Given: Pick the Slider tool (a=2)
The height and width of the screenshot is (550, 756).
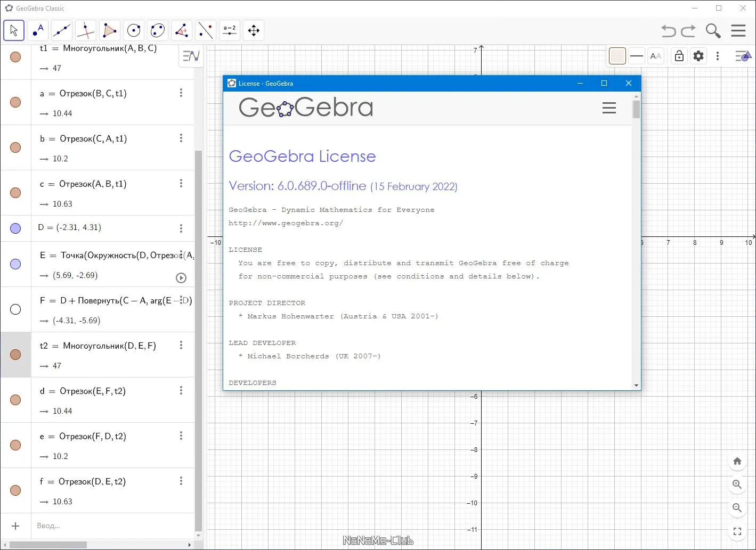Looking at the screenshot, I should pyautogui.click(x=230, y=30).
